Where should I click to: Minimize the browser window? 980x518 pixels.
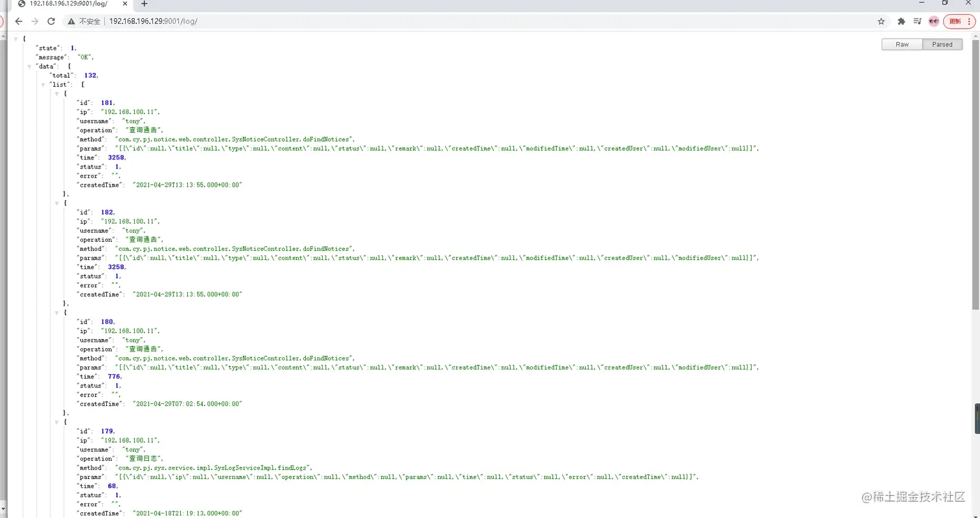pos(920,3)
